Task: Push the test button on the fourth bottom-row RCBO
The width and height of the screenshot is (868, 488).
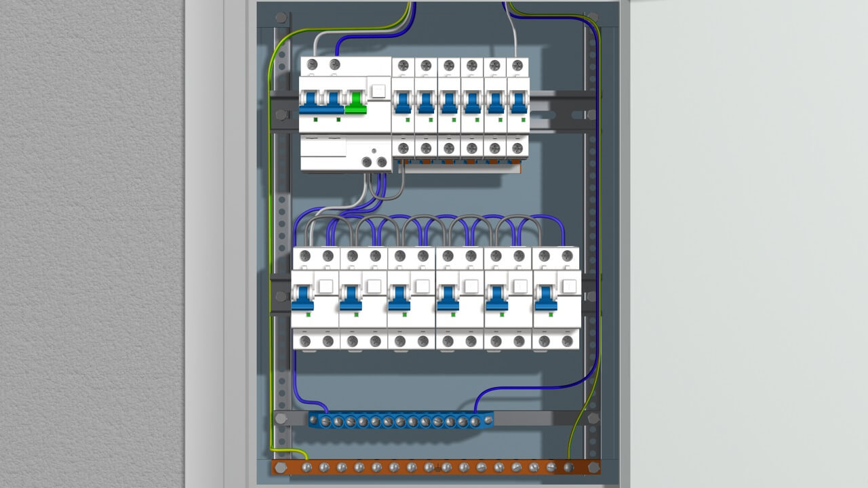Action: pyautogui.click(x=471, y=286)
